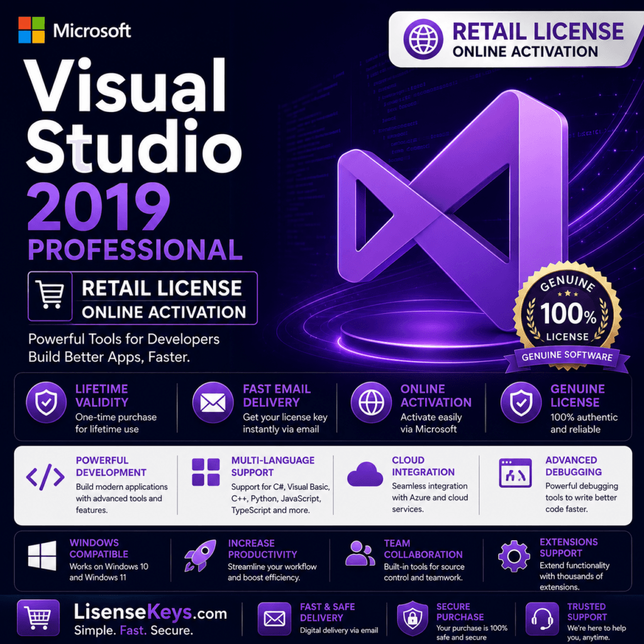Click the "ADVANCED DEBUGGING" heading
The image size is (644, 644).
coord(574,466)
